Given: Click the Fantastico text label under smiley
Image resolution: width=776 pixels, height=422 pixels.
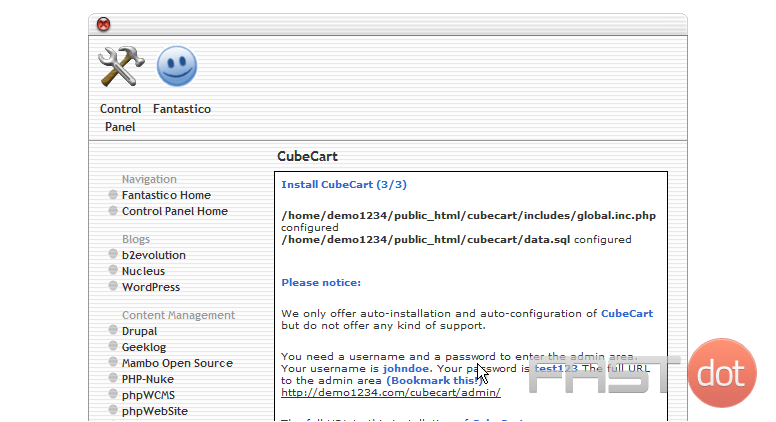Looking at the screenshot, I should (182, 109).
